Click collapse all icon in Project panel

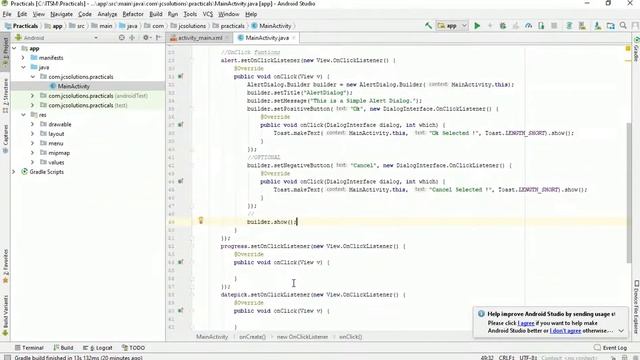(132, 38)
